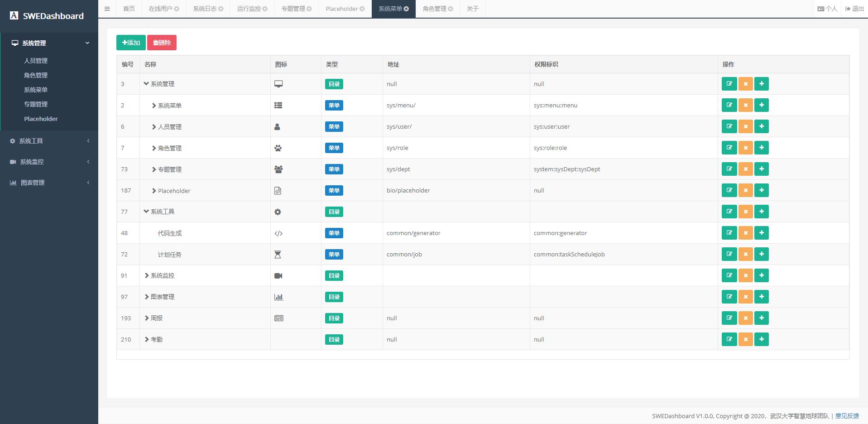Click the 菜单 type badge in 代码生成 row
Viewport: 868px width, 424px height.
point(334,233)
